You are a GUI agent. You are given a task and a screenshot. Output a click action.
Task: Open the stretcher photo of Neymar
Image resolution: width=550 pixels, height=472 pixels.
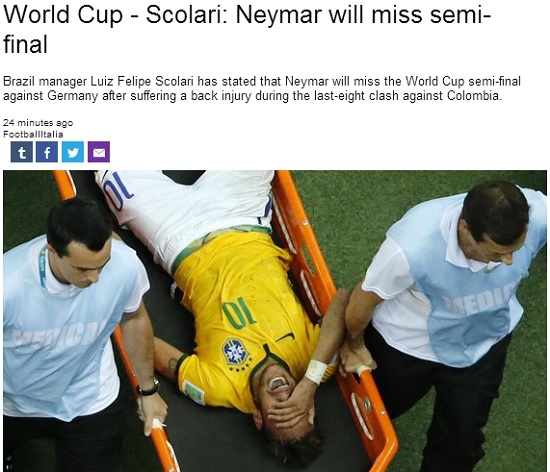275,321
